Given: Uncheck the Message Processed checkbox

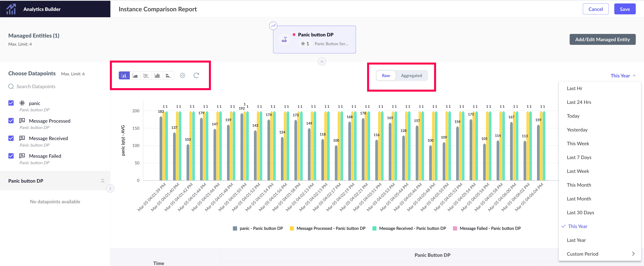Looking at the screenshot, I should 11,121.
